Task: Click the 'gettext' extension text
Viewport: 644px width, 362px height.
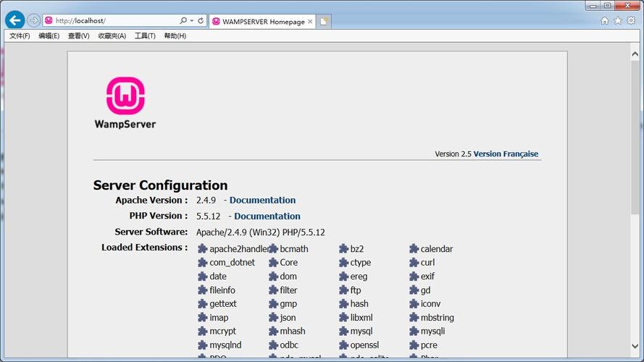Action: 223,304
